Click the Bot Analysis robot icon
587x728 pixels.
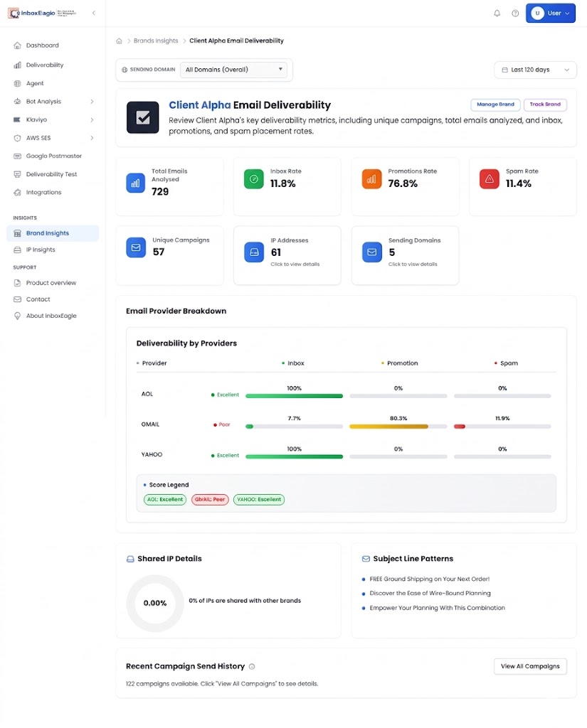(x=17, y=101)
